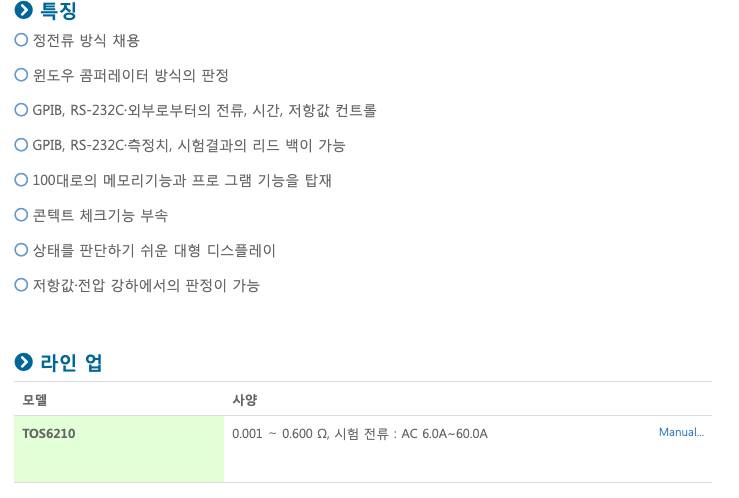Click the arrow icon beside 특징 heading
Image resolution: width=739 pixels, height=498 pixels.
point(24,10)
